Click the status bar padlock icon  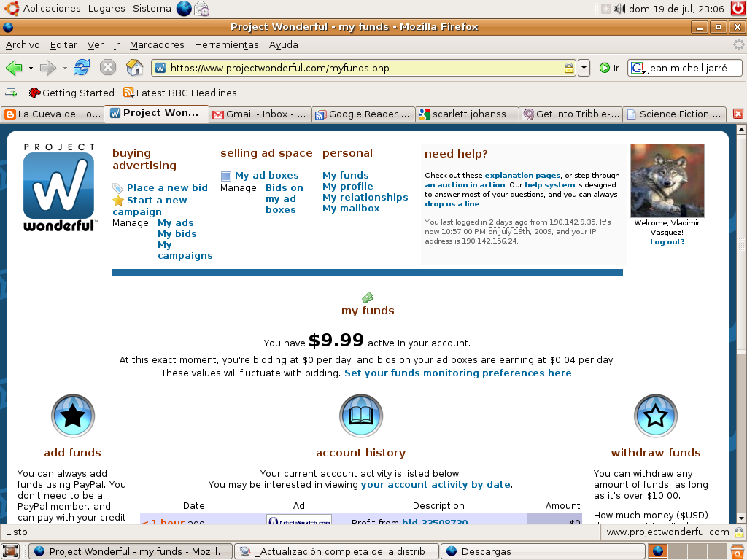[x=738, y=532]
